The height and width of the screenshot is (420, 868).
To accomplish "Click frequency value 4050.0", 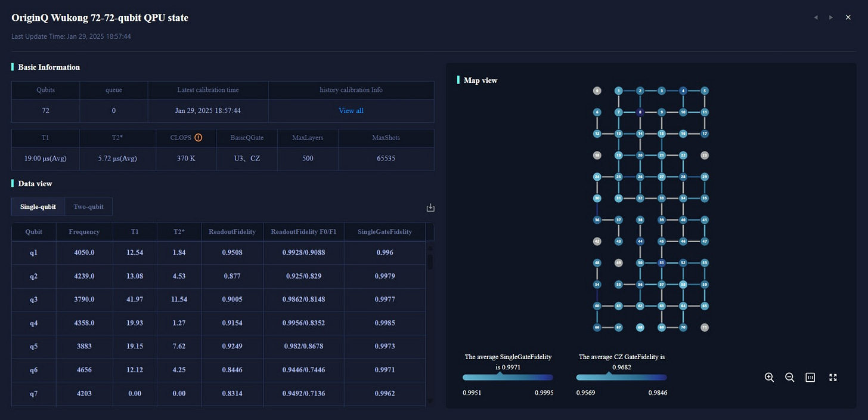I will [x=84, y=252].
